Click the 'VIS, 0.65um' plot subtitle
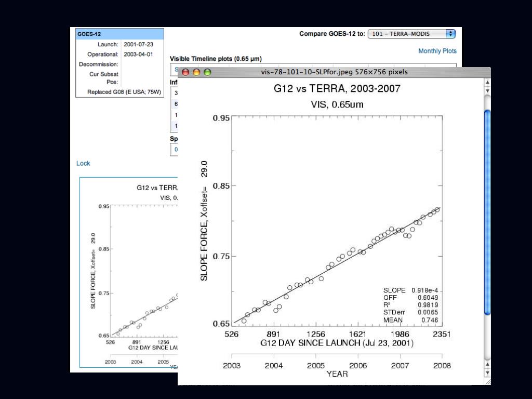 (337, 104)
